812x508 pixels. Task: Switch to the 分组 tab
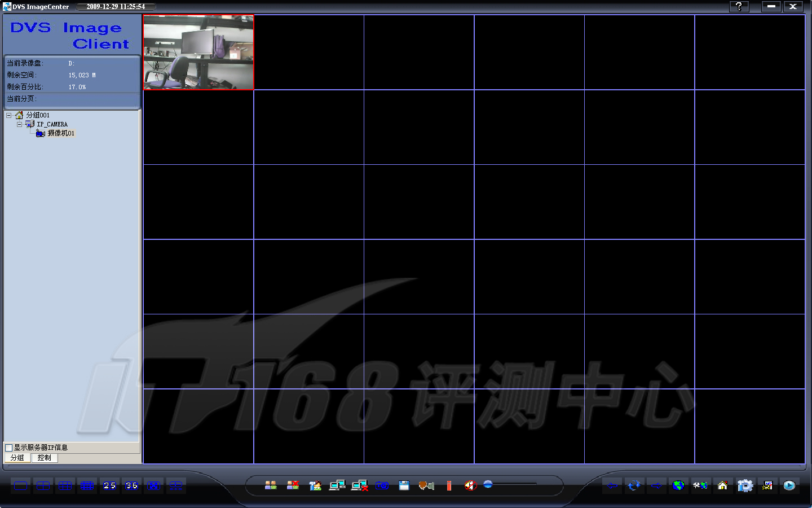(x=17, y=458)
